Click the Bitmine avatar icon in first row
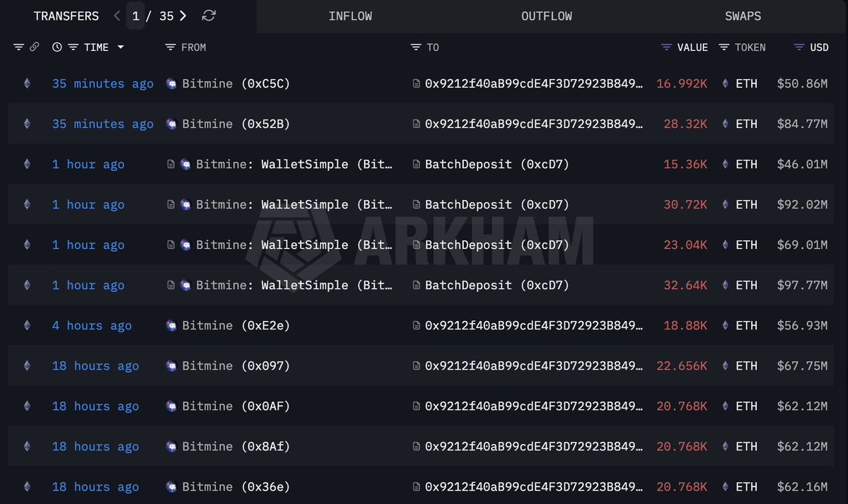This screenshot has width=848, height=504. [170, 83]
